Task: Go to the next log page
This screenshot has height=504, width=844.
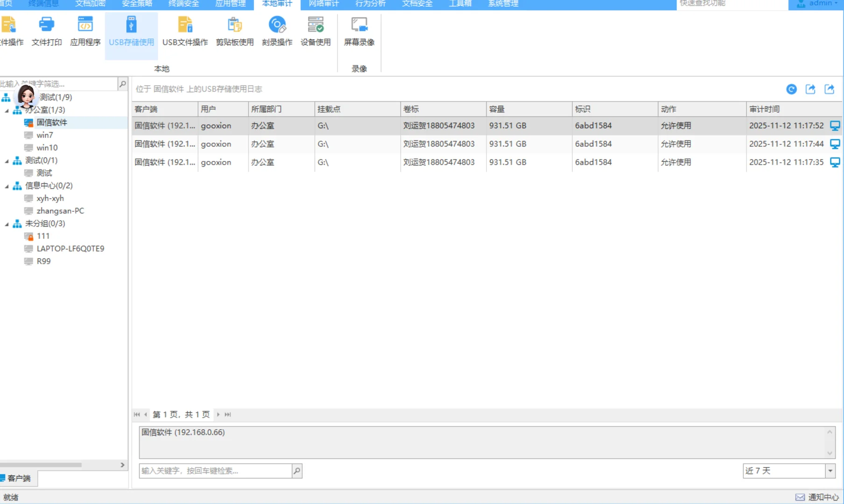Action: 218,414
